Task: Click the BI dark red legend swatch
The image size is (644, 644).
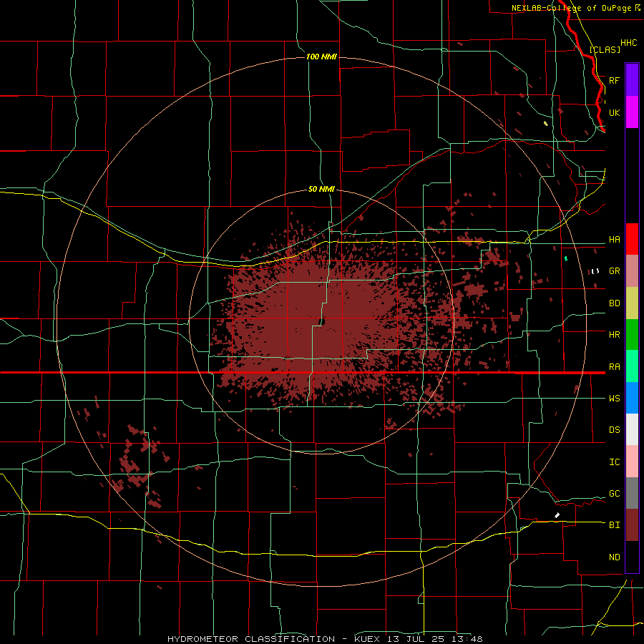Action: click(632, 525)
